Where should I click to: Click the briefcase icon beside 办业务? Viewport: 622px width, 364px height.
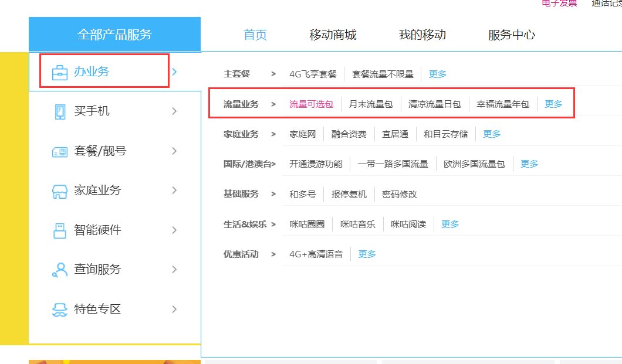59,73
